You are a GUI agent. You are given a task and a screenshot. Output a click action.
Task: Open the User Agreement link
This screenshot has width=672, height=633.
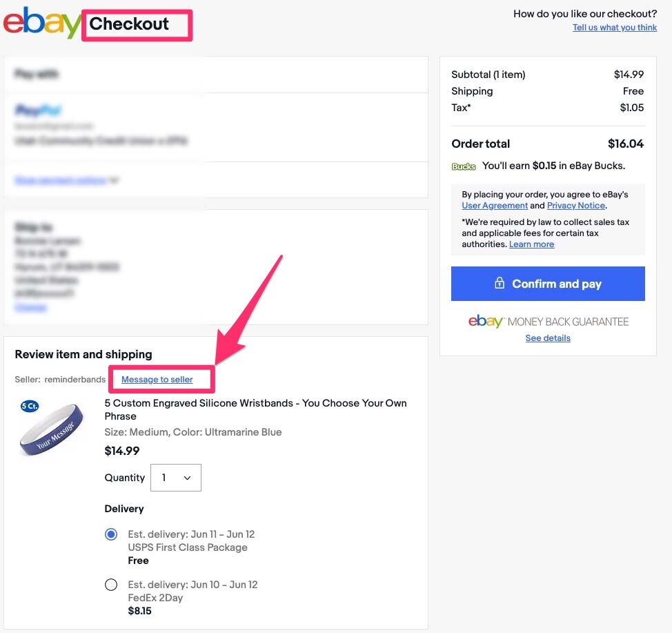click(495, 206)
